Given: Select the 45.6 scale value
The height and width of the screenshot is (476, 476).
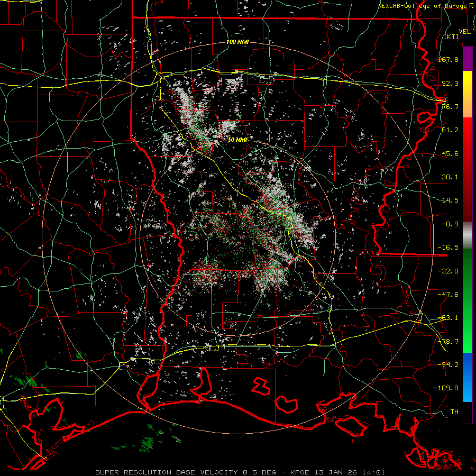Looking at the screenshot, I should (450, 153).
